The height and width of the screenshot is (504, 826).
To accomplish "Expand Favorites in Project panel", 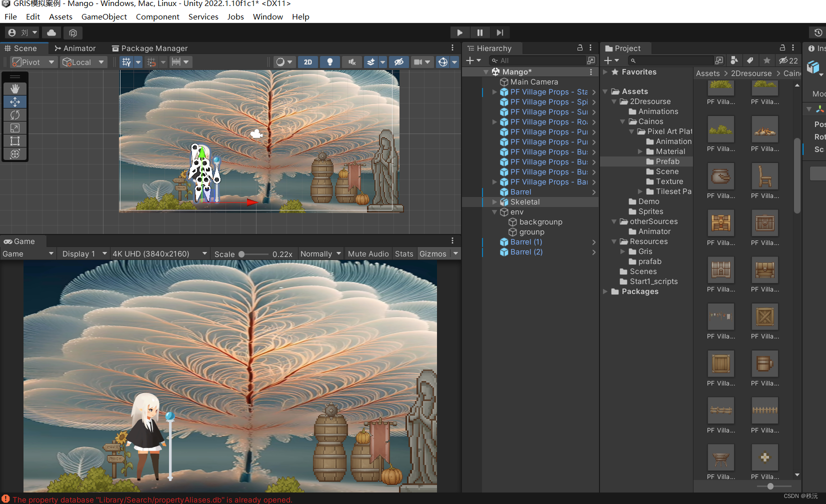I will [x=605, y=72].
